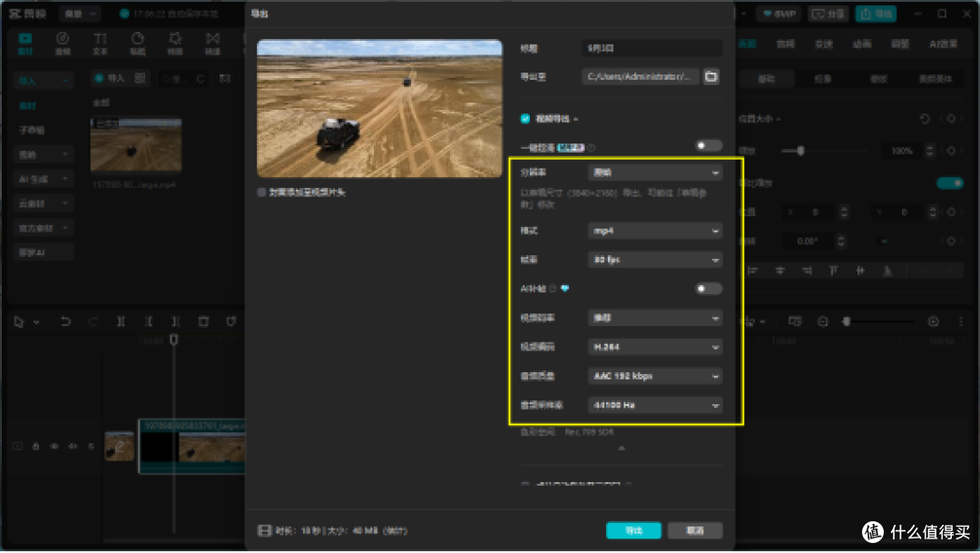The width and height of the screenshot is (980, 553).
Task: Toggle the one-click enhance switch
Action: (709, 146)
